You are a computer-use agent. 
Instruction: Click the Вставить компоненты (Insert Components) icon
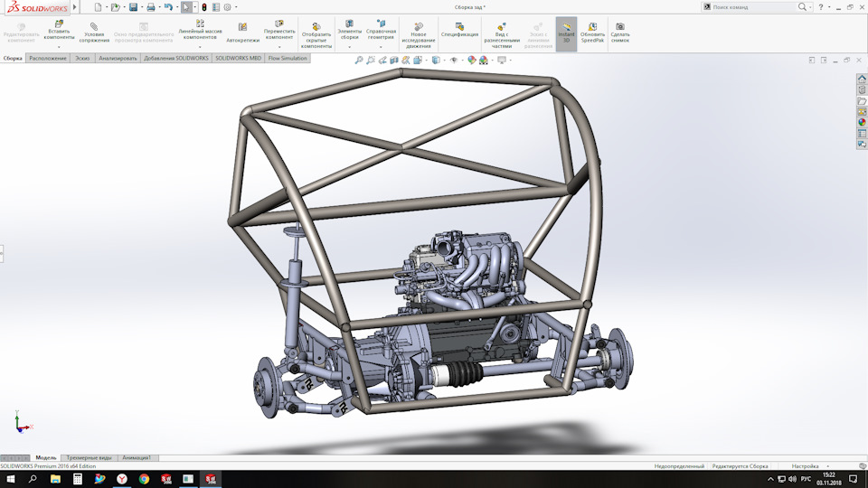[59, 24]
